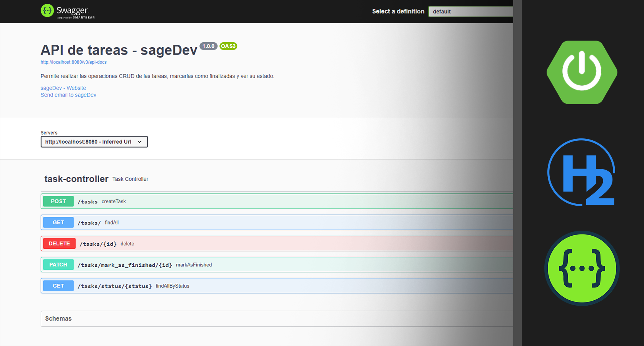Expand the Schemas section

coord(59,319)
